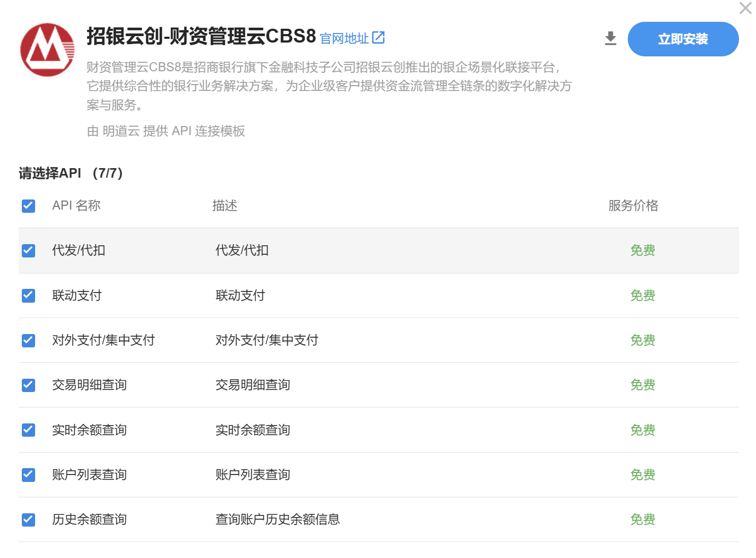Uncheck the 交易明细查询 checkbox
756x558 pixels.
(28, 385)
